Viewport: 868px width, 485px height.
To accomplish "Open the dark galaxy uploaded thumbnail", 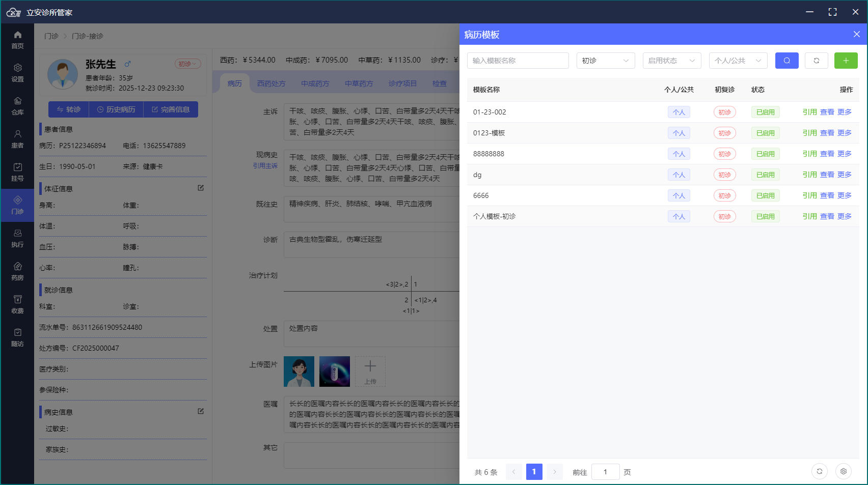I will click(x=335, y=372).
